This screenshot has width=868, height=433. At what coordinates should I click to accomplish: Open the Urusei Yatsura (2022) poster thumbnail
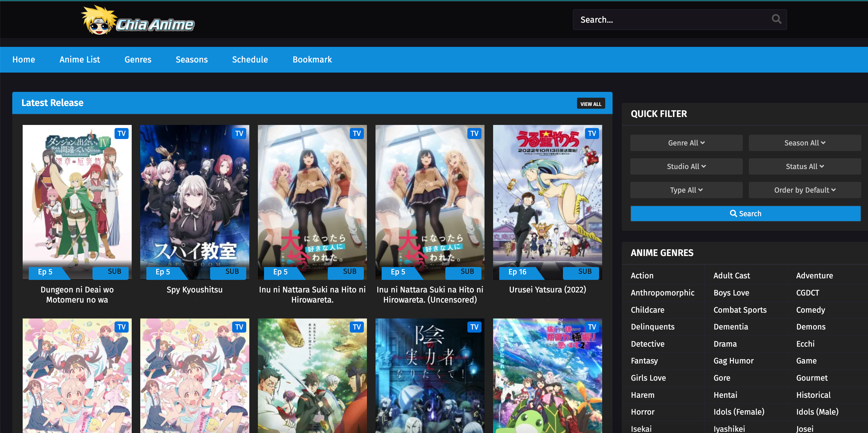(547, 202)
